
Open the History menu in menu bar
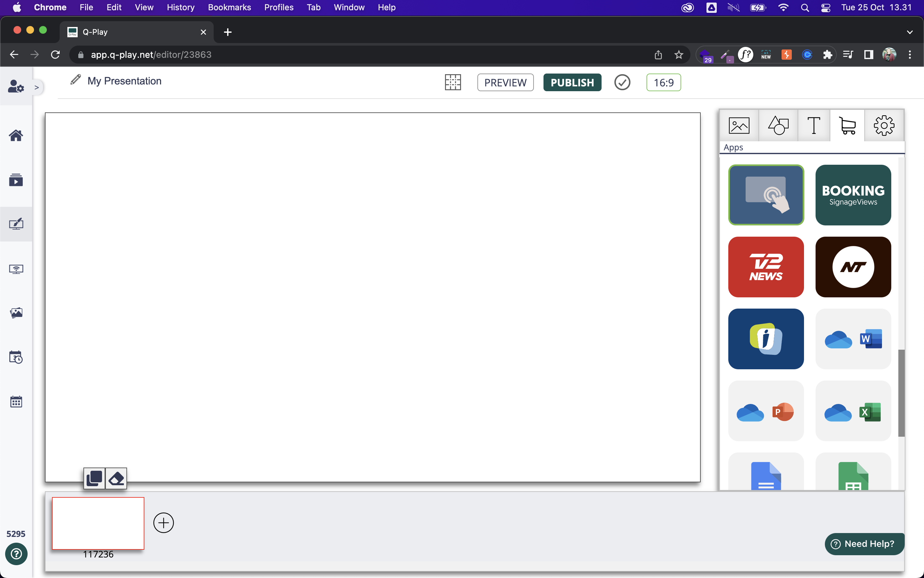coord(181,7)
